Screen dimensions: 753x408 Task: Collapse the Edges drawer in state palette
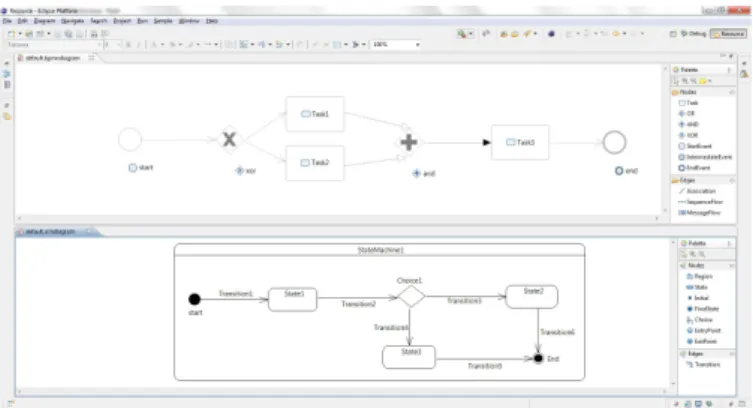(732, 354)
